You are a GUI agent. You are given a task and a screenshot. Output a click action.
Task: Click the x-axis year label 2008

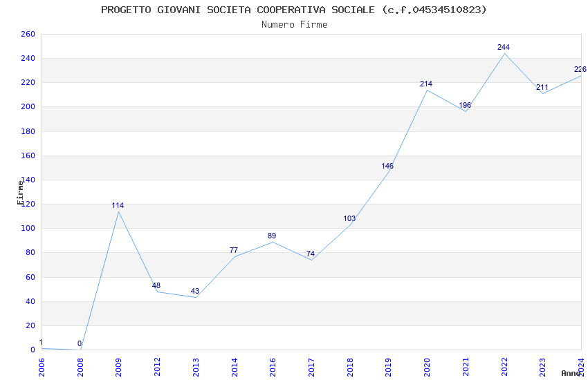80,367
